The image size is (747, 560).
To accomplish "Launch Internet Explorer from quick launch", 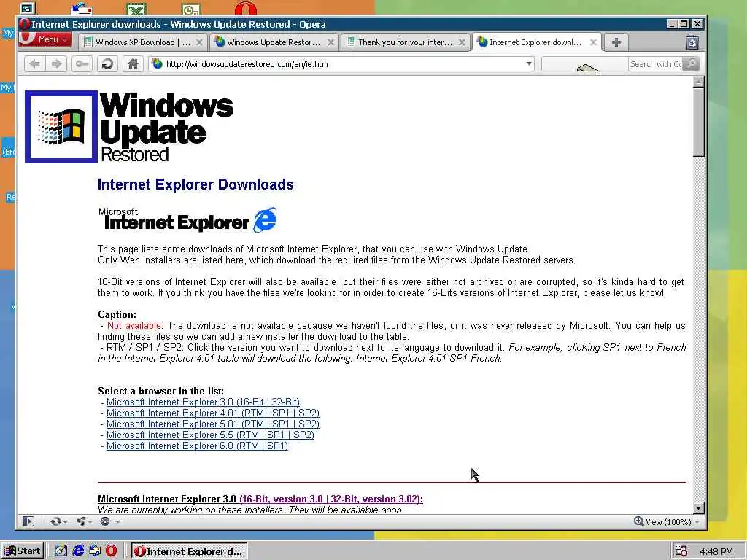I will click(77, 551).
